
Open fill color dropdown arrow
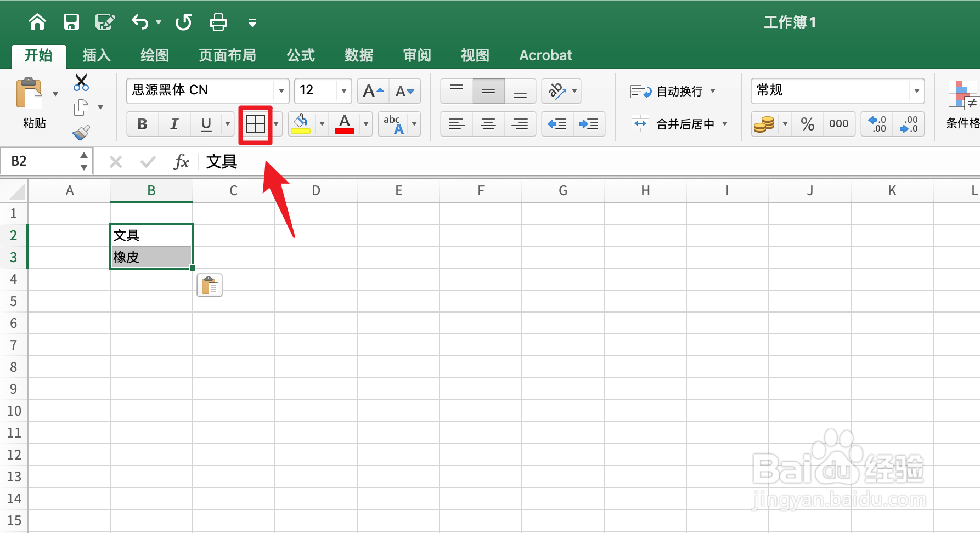point(322,124)
